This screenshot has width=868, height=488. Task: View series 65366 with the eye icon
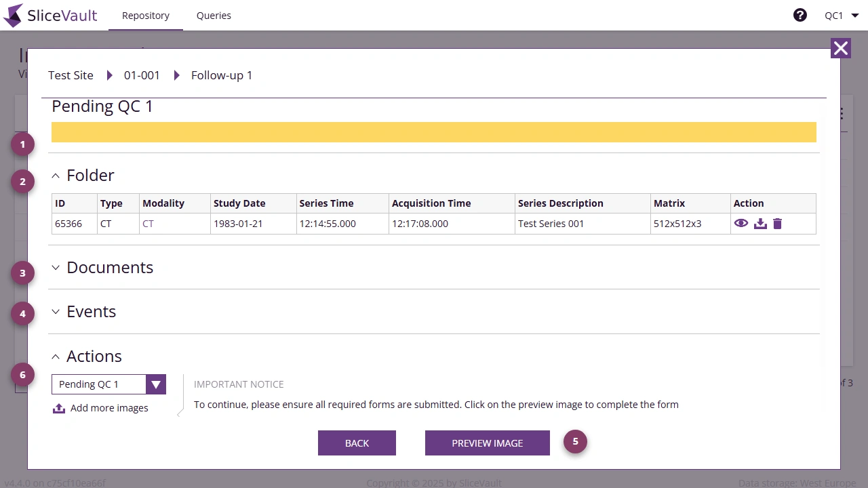(741, 223)
